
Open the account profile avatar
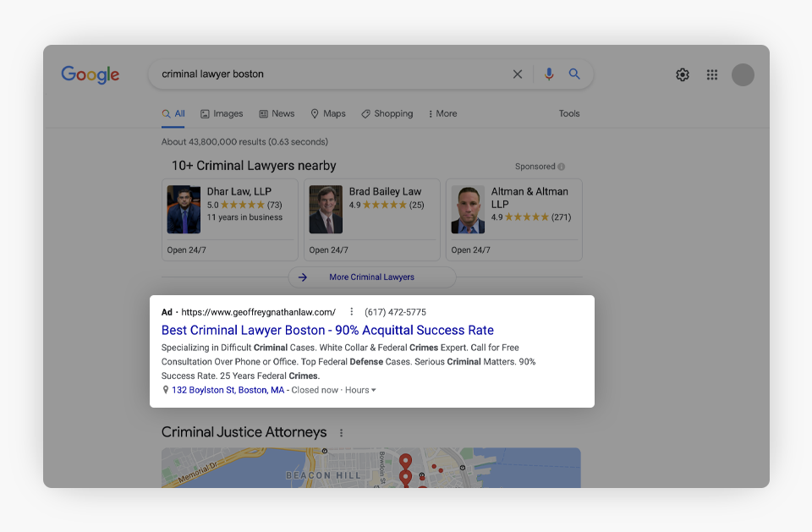[x=743, y=74]
